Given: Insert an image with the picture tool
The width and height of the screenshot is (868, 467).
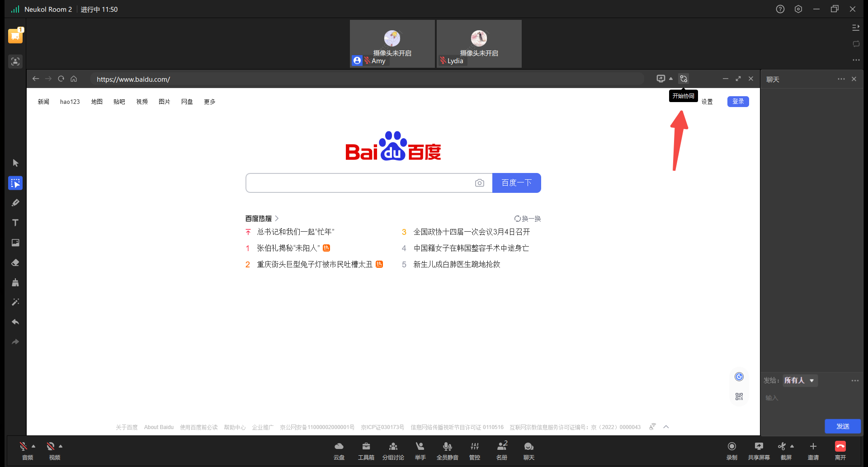Looking at the screenshot, I should point(15,243).
